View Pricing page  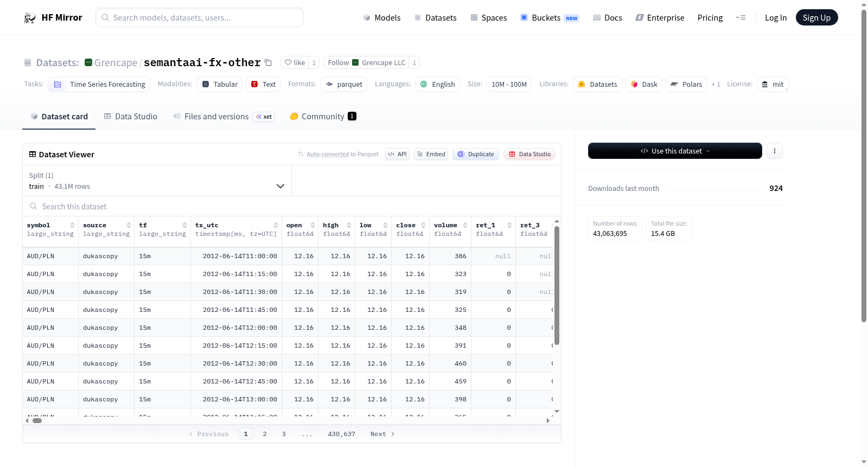coord(710,18)
